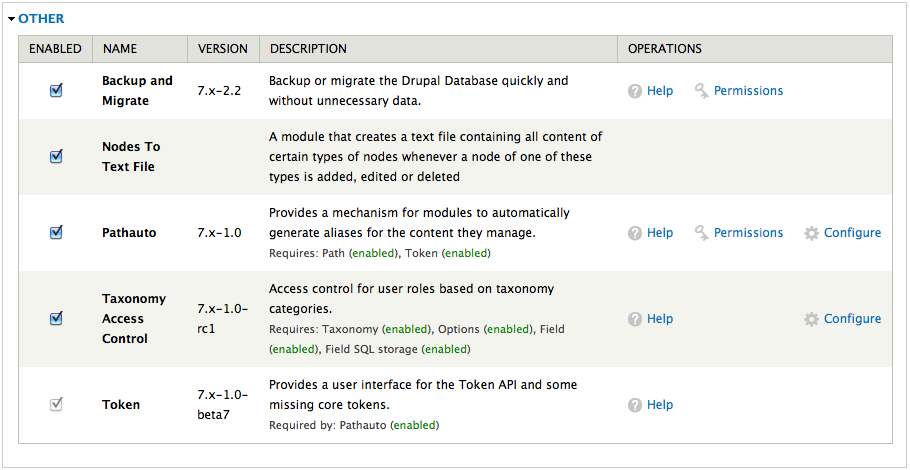Click 'Provides a user interface for the Token API' text
This screenshot has width=910, height=470.
coord(423,395)
